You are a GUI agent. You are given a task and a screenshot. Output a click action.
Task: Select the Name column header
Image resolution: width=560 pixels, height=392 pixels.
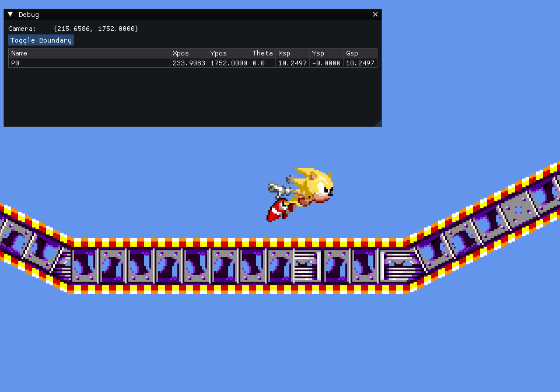click(x=89, y=53)
